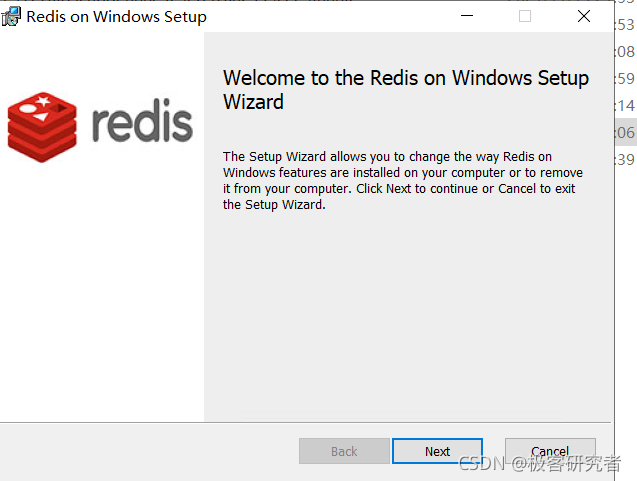Click the Next button
This screenshot has height=481, width=637.
coord(438,451)
